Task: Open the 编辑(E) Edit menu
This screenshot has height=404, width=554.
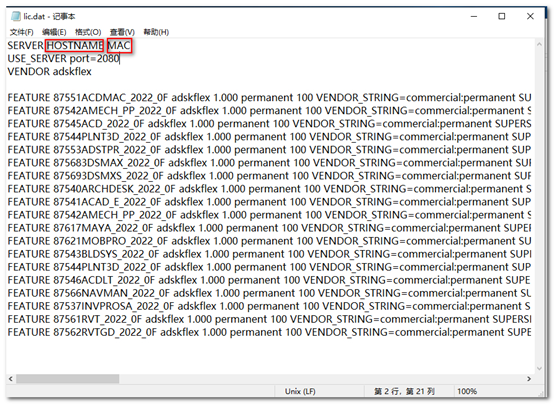Action: click(x=54, y=32)
